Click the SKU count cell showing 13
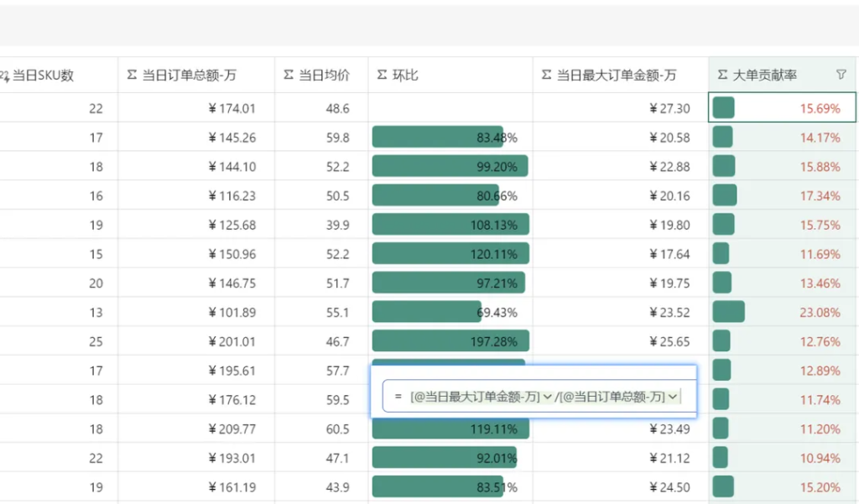 (59, 312)
